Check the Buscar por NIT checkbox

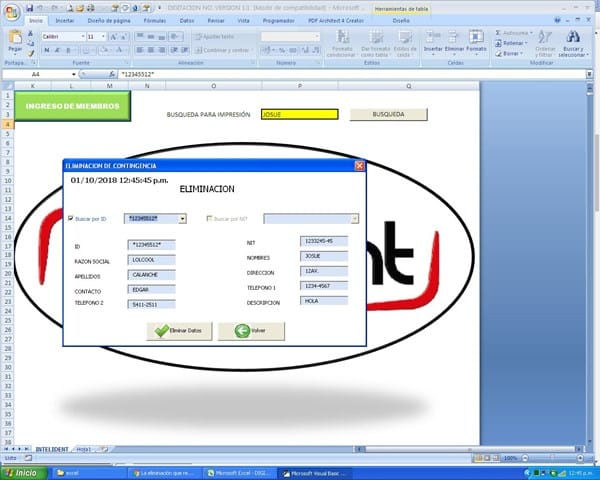(209, 218)
